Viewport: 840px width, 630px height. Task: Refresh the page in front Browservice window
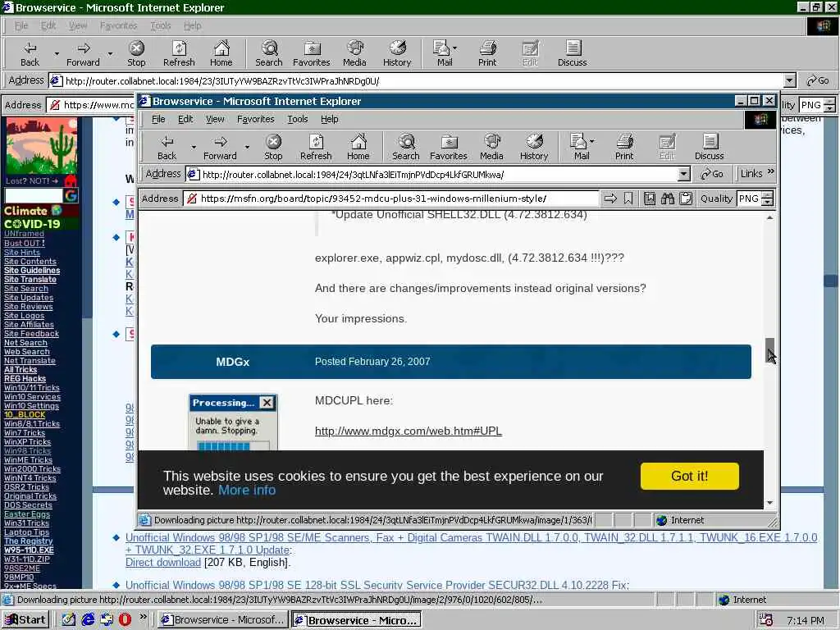tap(316, 147)
